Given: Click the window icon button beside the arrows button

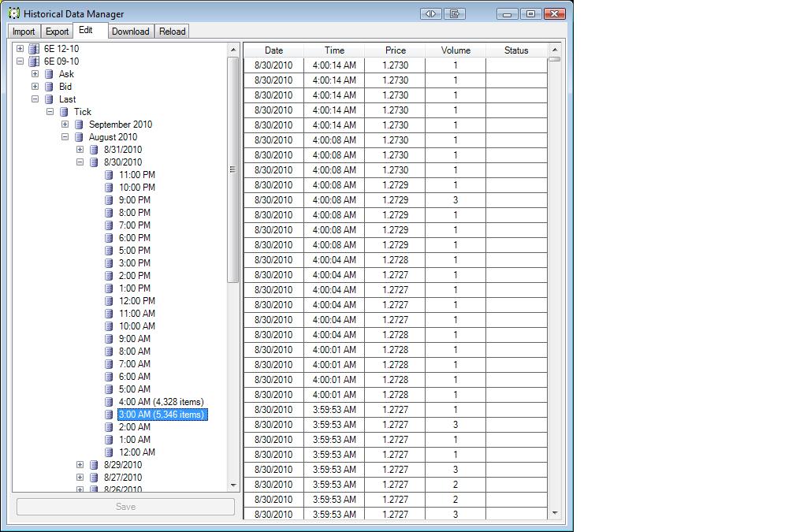Looking at the screenshot, I should click(455, 14).
